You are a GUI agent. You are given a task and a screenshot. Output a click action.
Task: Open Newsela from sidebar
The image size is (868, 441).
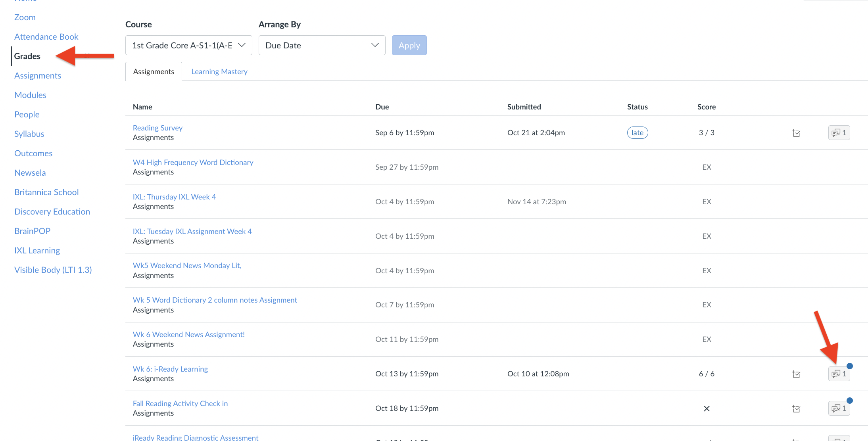click(30, 173)
